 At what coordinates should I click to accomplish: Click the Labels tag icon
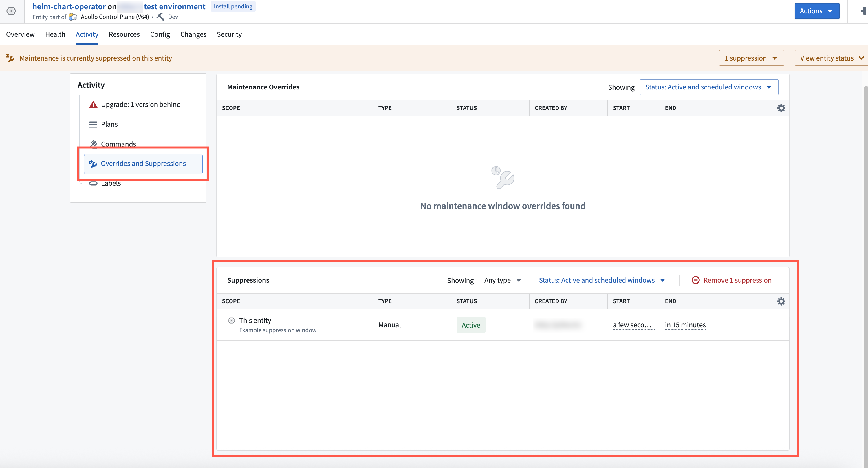coord(93,184)
